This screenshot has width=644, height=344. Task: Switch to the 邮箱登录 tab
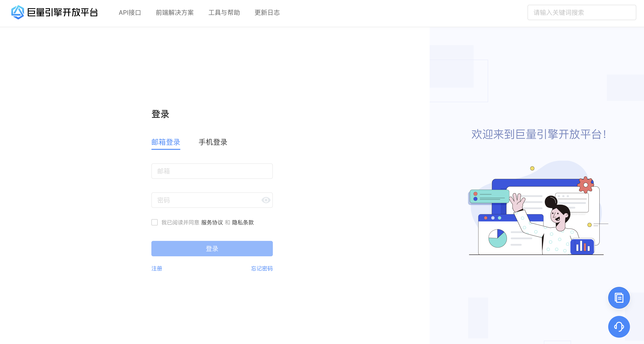(165, 142)
